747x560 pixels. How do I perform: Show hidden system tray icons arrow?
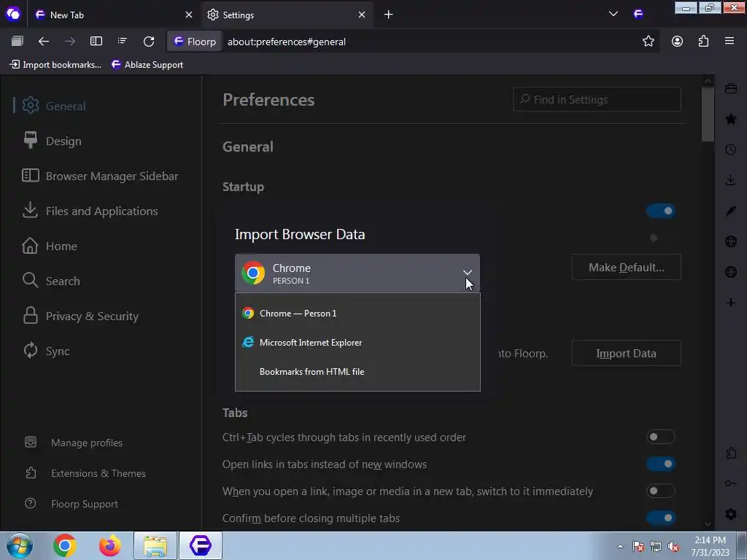click(620, 547)
